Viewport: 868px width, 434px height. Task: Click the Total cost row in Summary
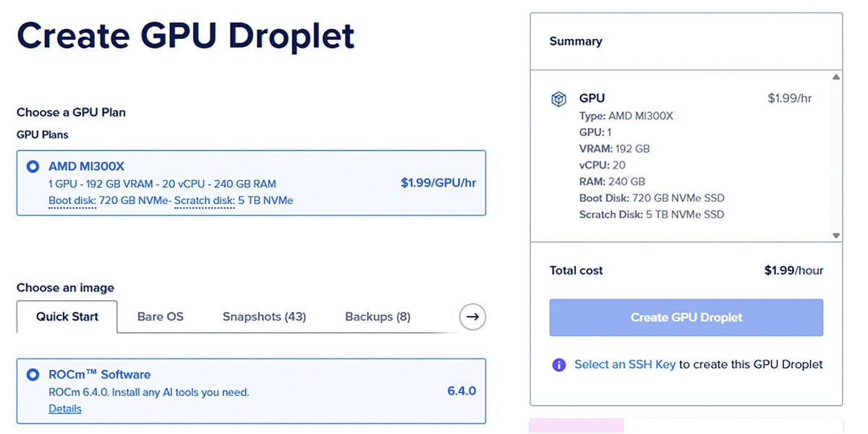pyautogui.click(x=686, y=271)
